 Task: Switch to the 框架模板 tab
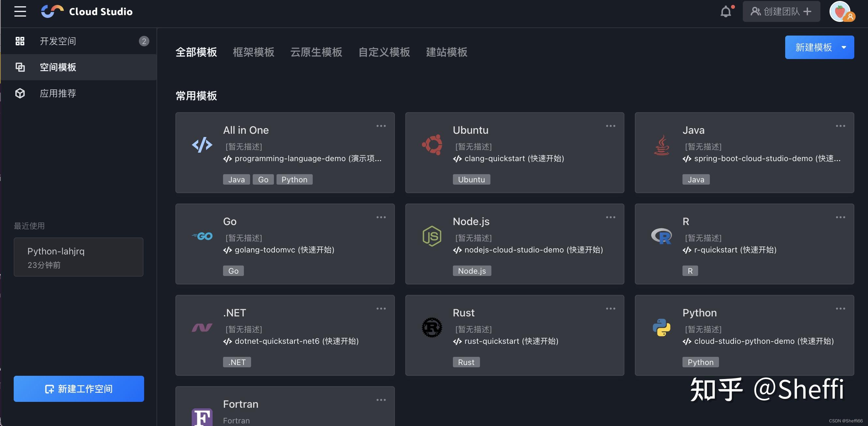(253, 52)
